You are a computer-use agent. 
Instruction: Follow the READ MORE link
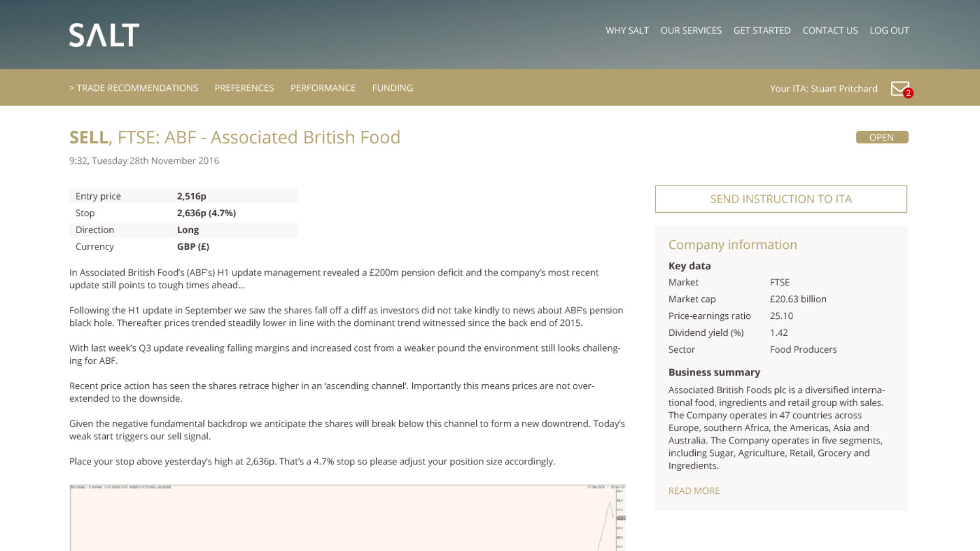[694, 491]
